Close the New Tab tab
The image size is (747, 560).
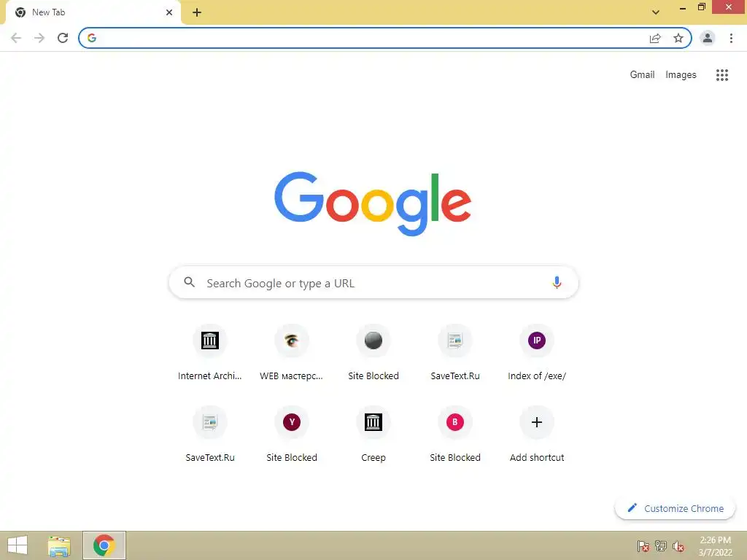pyautogui.click(x=169, y=12)
